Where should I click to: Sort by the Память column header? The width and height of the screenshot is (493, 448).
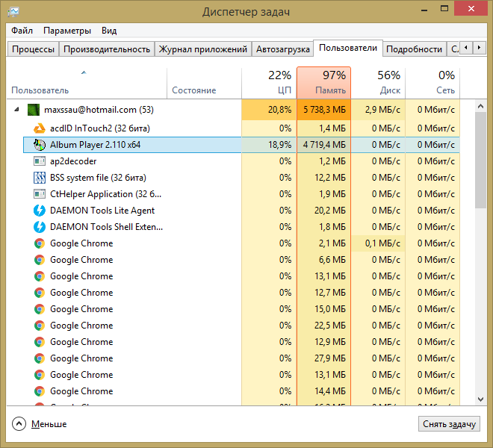pos(323,83)
